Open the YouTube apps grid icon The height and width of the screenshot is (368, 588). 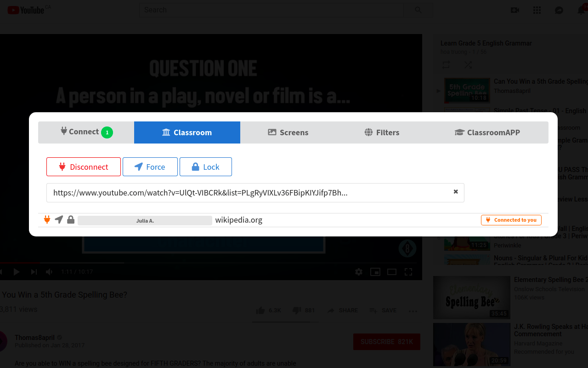pyautogui.click(x=537, y=10)
